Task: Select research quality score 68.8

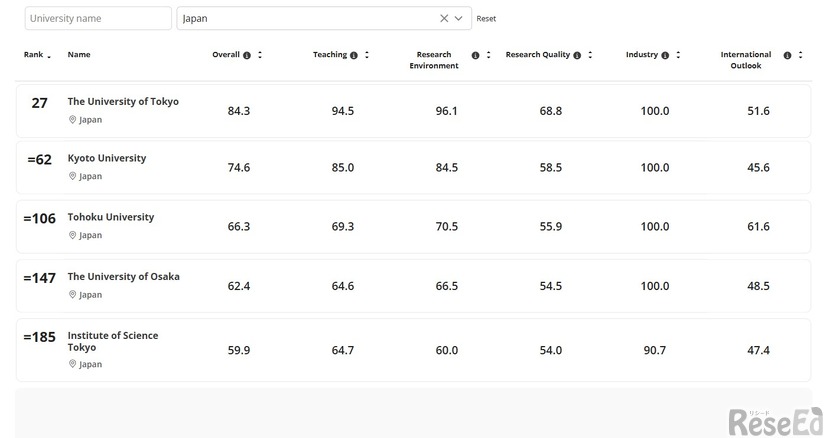Action: (x=550, y=111)
